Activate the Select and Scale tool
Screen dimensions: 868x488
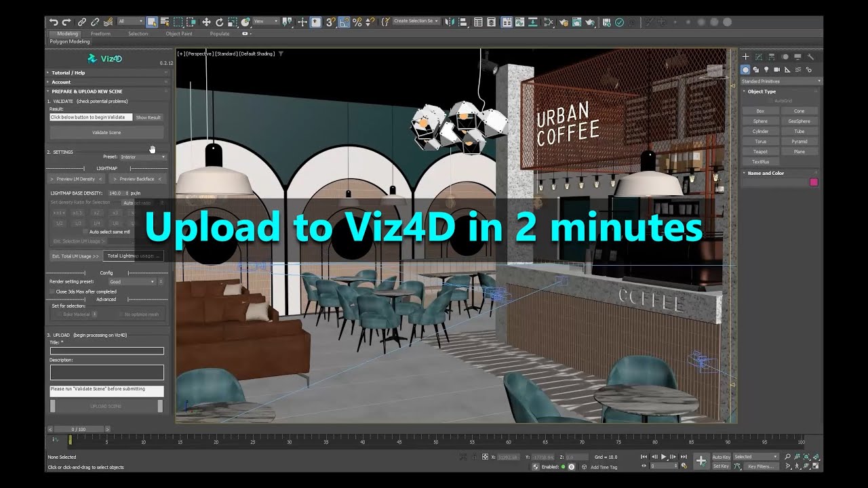233,22
